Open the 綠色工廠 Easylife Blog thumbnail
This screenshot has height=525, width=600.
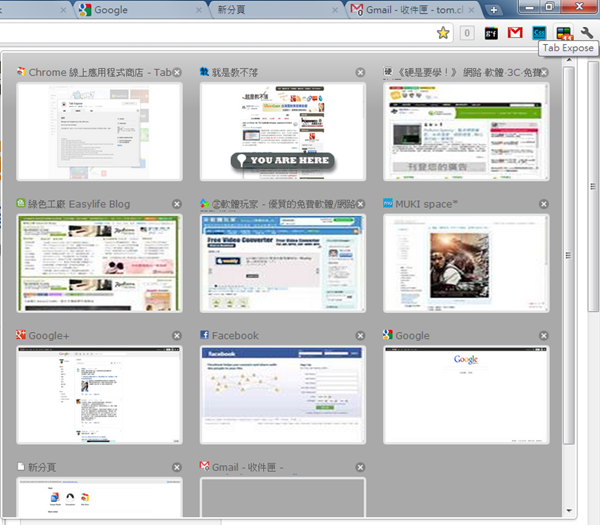pyautogui.click(x=99, y=263)
